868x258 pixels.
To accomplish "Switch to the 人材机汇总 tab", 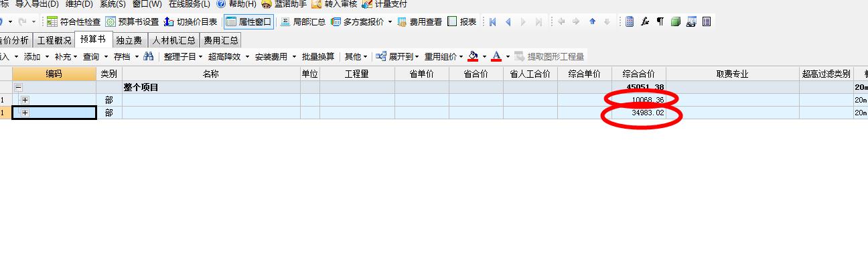I will coord(174,40).
